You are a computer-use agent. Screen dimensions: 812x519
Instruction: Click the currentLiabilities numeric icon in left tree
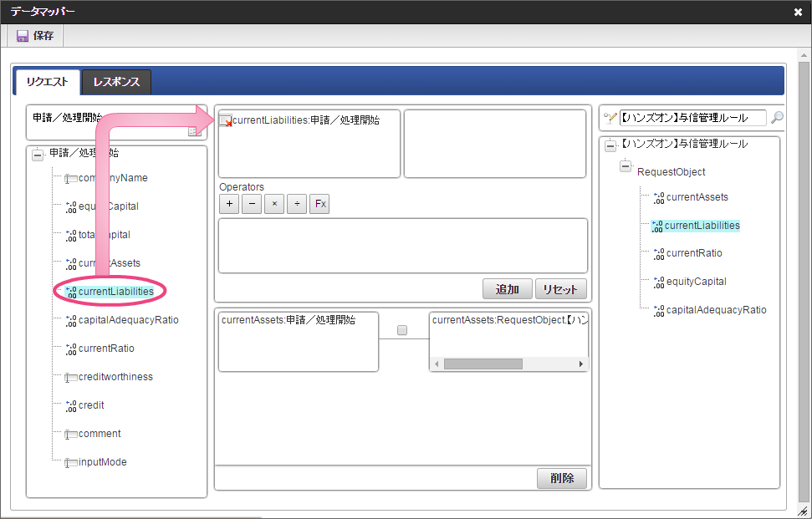click(71, 292)
